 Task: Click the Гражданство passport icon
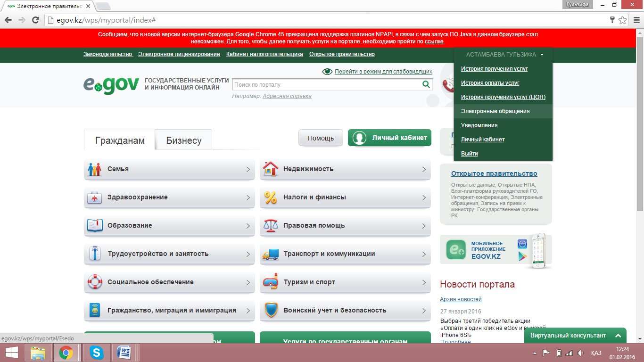[x=95, y=310]
